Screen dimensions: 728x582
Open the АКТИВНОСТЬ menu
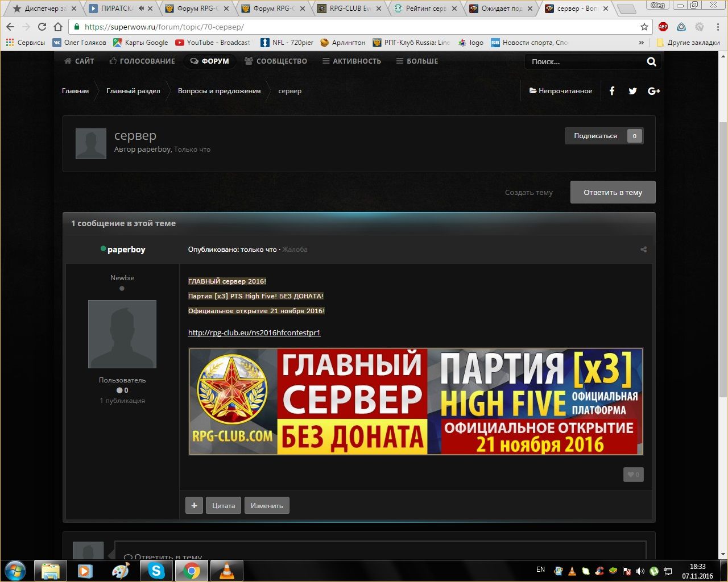tap(351, 61)
